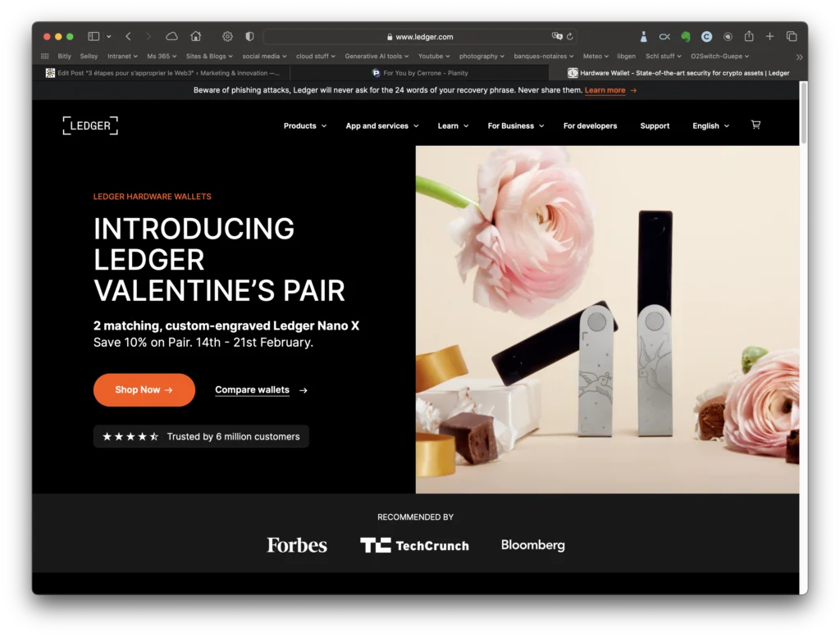Viewport: 840px width, 637px height.
Task: Open the sidebar options chevron
Action: pos(109,36)
